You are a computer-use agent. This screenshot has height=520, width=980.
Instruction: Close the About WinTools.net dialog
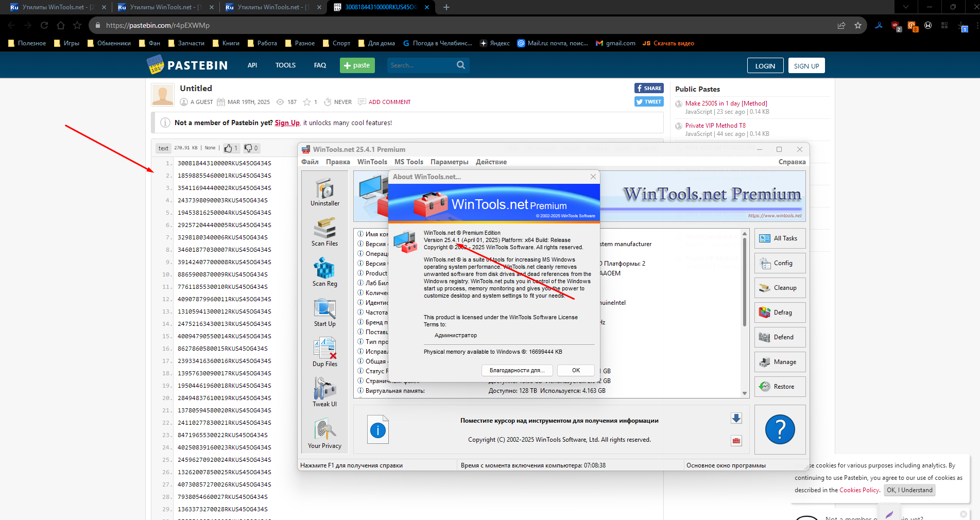[593, 177]
